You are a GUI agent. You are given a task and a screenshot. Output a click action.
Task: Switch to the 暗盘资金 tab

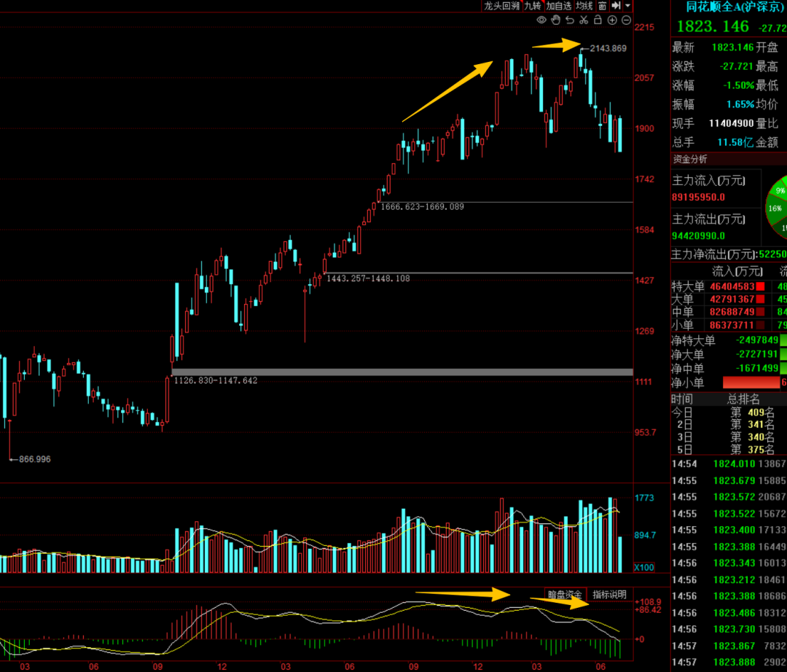pyautogui.click(x=565, y=595)
